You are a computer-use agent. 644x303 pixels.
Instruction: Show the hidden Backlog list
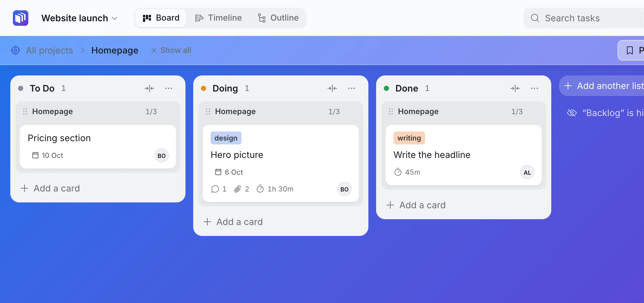(x=605, y=113)
